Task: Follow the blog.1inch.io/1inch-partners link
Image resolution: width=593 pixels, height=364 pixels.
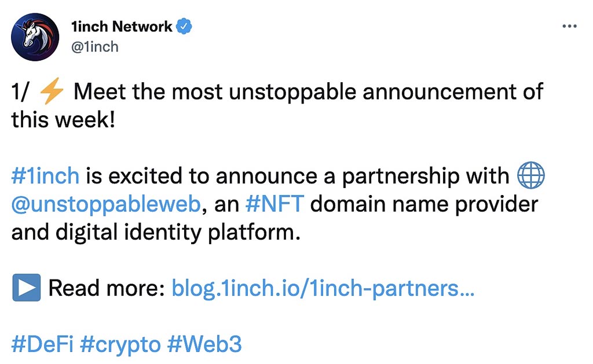Action: coord(323,288)
